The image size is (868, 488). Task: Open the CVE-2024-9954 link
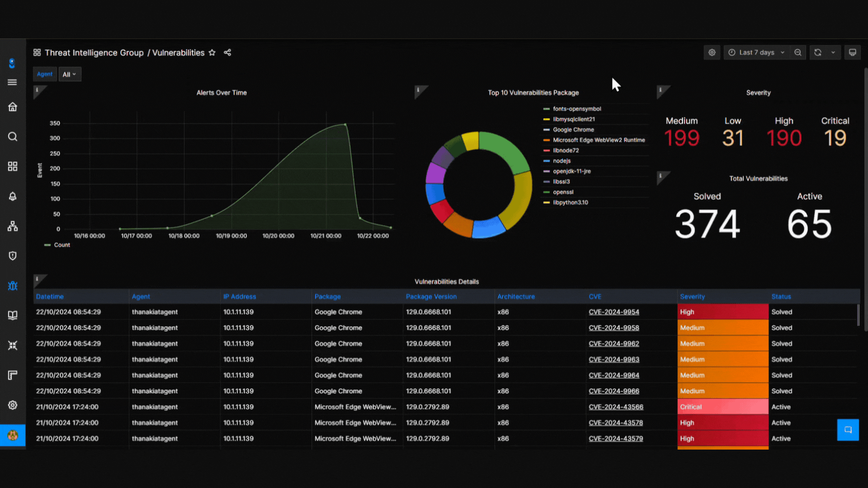coord(614,312)
